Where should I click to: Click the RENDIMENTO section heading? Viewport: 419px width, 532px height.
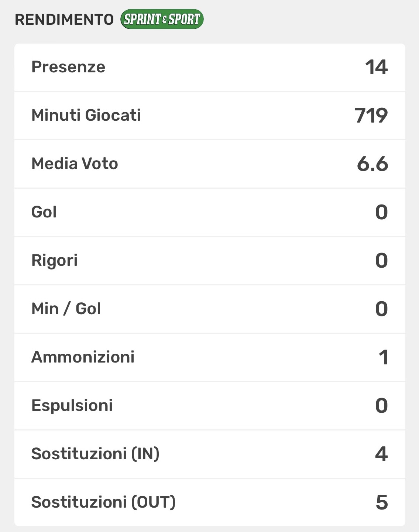(x=64, y=20)
